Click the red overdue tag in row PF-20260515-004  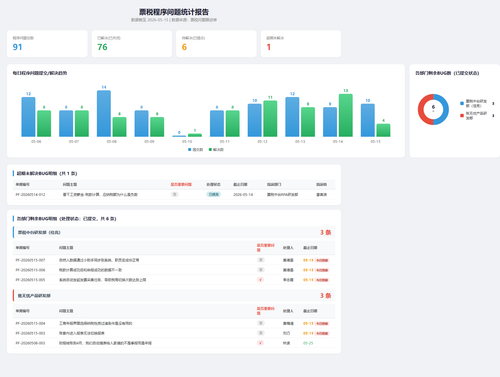(x=322, y=324)
